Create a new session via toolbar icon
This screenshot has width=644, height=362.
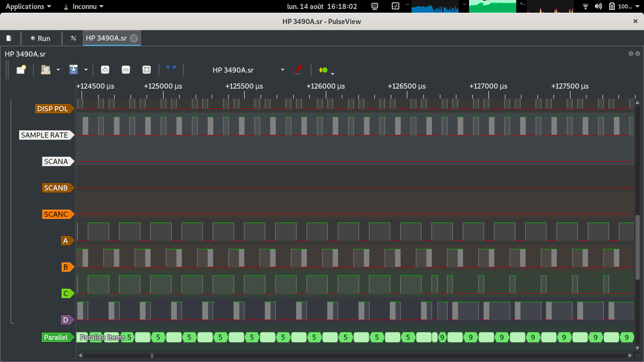click(x=9, y=38)
